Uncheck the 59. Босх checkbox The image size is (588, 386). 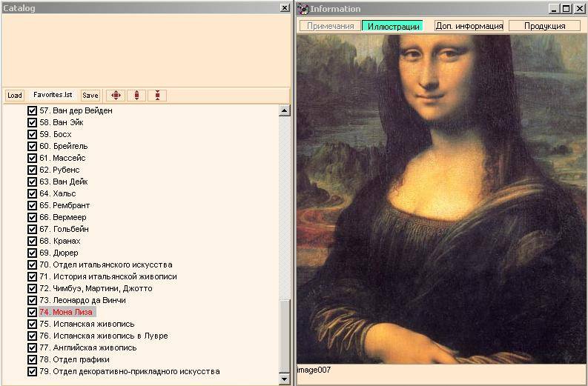pyautogui.click(x=32, y=134)
